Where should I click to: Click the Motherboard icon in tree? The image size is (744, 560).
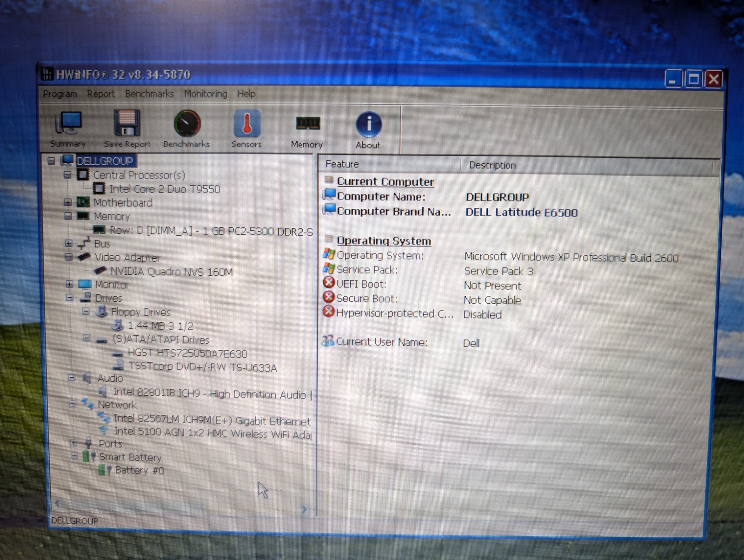click(x=83, y=202)
